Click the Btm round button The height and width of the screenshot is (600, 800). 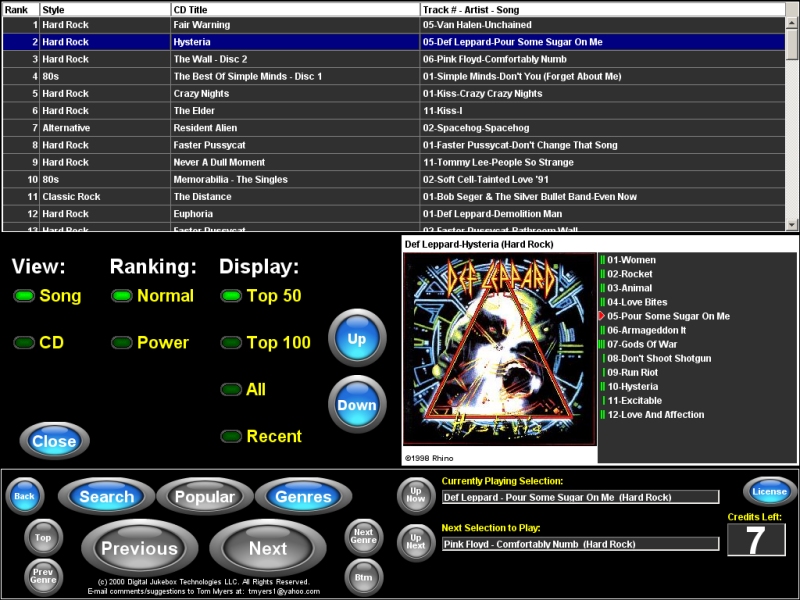pyautogui.click(x=363, y=577)
